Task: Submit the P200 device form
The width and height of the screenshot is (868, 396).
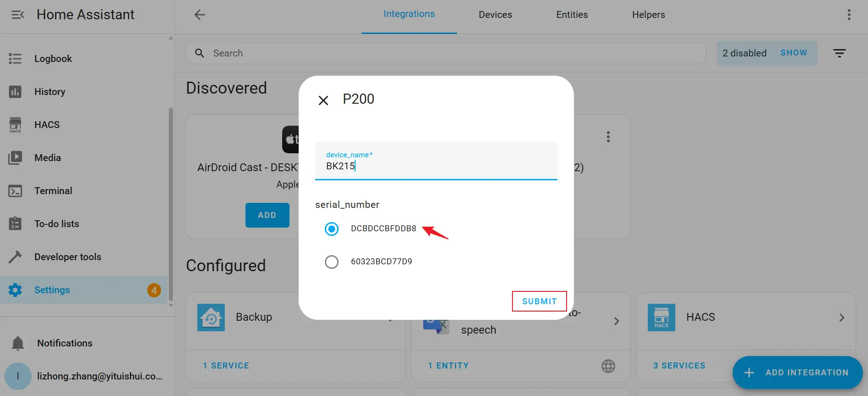Action: click(x=539, y=301)
